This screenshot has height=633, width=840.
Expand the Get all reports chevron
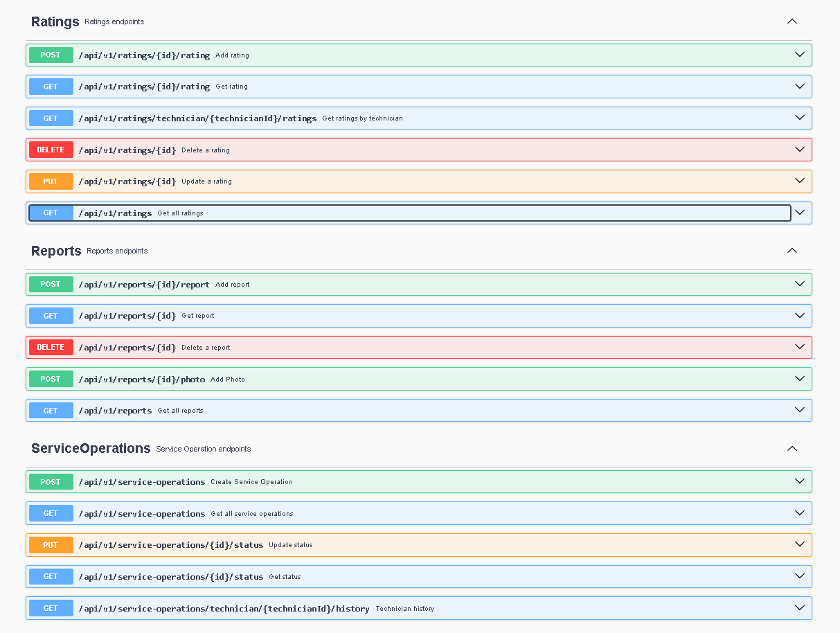(x=800, y=410)
